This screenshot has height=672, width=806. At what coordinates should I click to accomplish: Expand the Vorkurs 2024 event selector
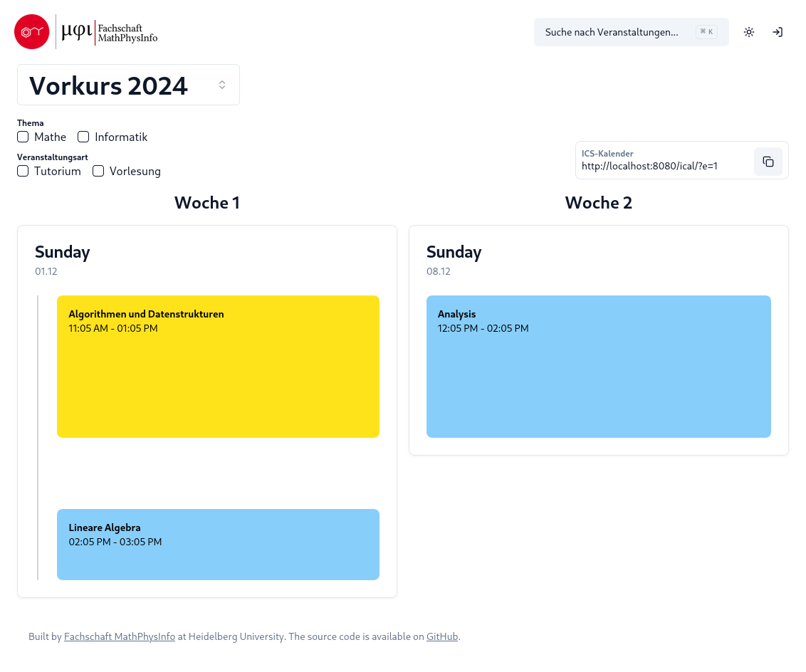coord(128,85)
